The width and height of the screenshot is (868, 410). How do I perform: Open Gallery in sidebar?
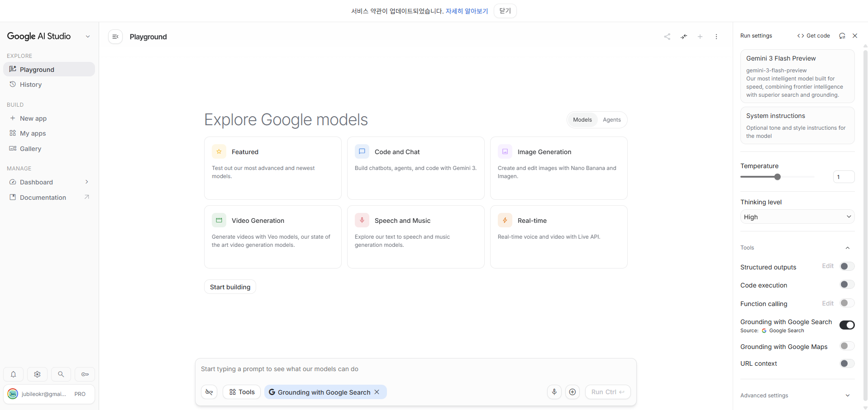49,149
